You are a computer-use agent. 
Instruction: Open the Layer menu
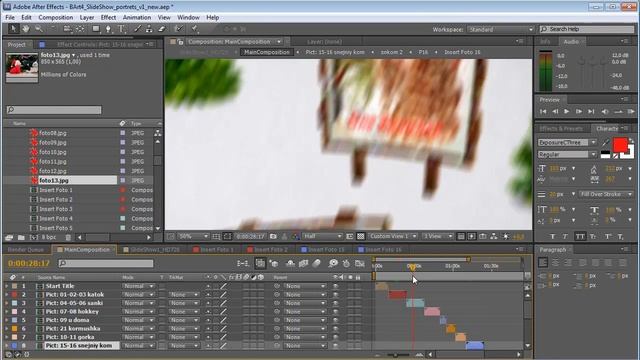point(87,18)
